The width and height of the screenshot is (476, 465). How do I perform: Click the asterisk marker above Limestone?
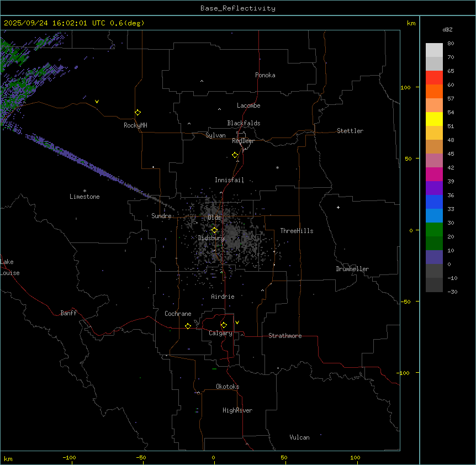(84, 191)
